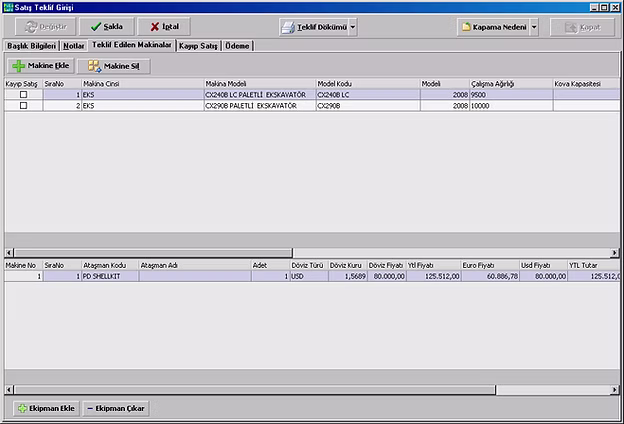This screenshot has height=424, width=624.
Task: Check Kayıp Satış for CX290B row
Action: [x=23, y=105]
